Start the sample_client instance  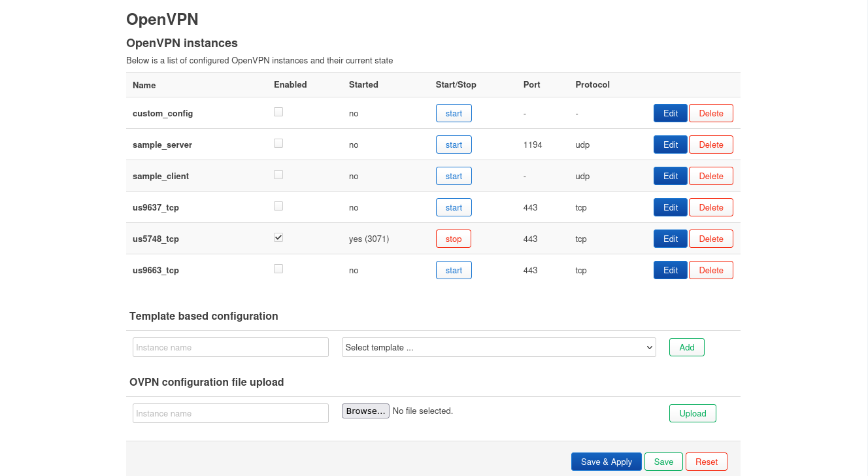[x=454, y=176]
